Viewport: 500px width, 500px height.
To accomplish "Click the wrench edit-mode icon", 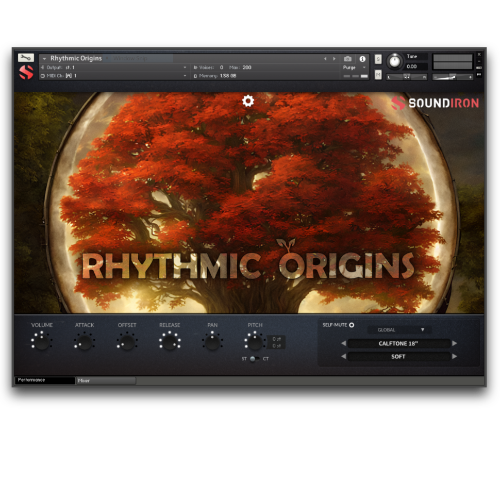I will point(26,58).
